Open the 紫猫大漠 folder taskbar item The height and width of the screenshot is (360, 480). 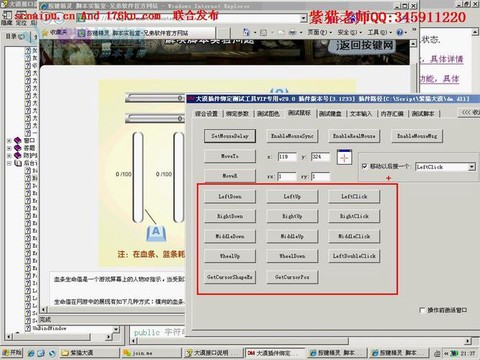[89, 353]
